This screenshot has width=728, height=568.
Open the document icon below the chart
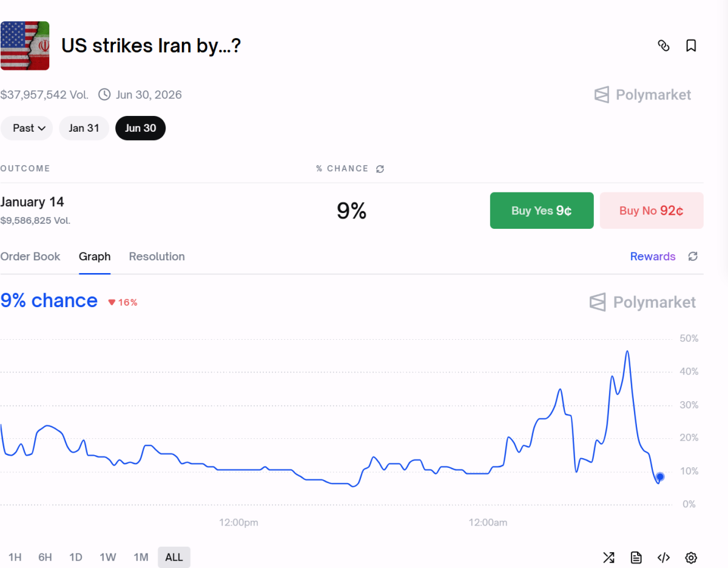(x=636, y=558)
